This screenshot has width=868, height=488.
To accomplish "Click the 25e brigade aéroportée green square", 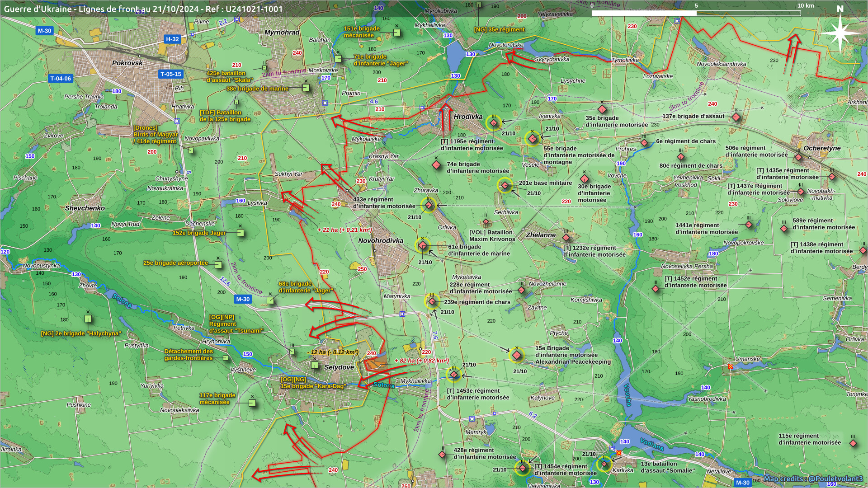I will pos(218,264).
